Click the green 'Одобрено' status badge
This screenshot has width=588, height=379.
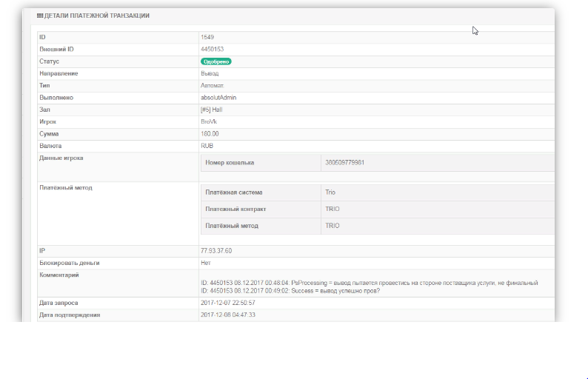pyautogui.click(x=216, y=61)
